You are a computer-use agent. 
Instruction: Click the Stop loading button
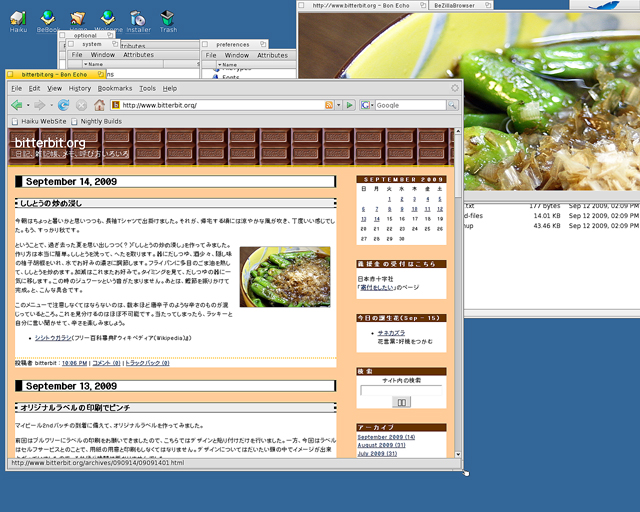81,105
